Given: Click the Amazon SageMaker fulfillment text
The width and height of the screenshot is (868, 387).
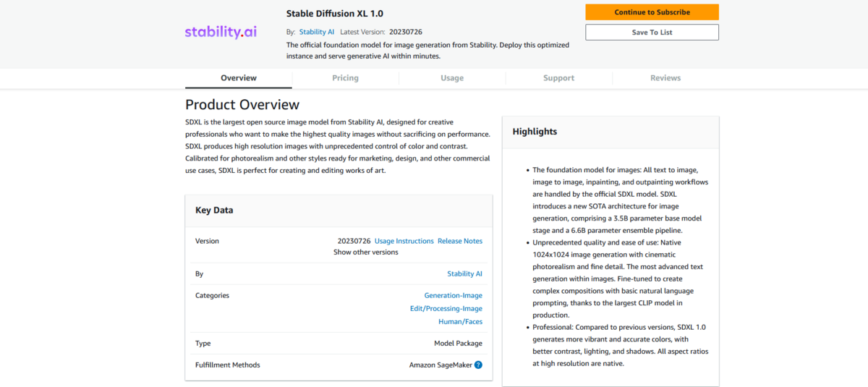Looking at the screenshot, I should tap(441, 365).
